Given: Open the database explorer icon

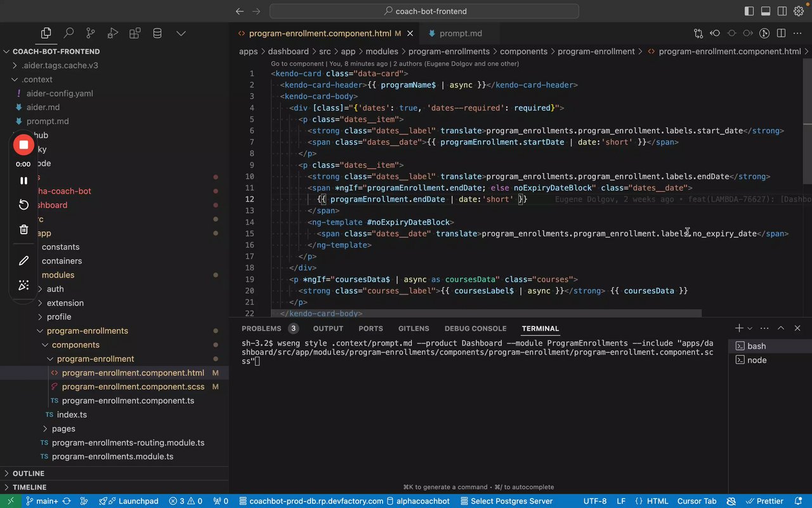Looking at the screenshot, I should [x=157, y=33].
